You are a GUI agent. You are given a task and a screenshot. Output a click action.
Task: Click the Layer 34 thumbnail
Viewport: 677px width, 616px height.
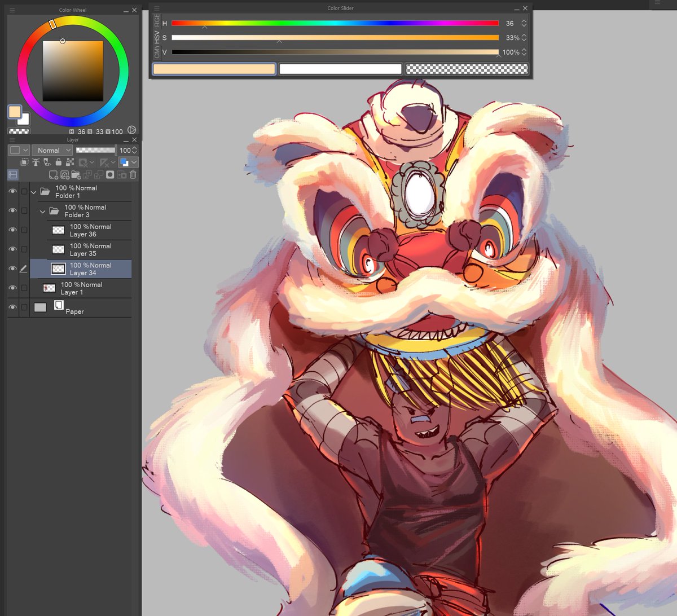(x=58, y=269)
